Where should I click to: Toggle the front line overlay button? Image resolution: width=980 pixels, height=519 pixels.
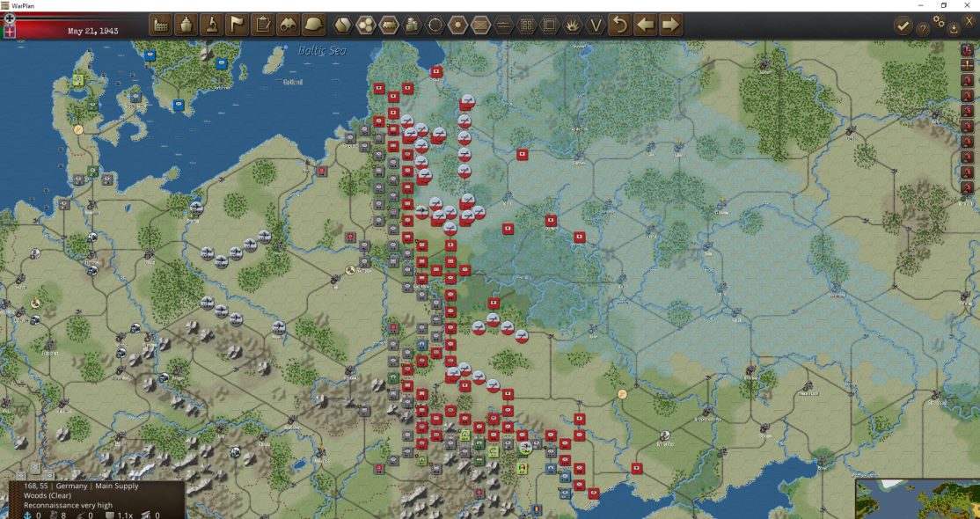tap(504, 26)
